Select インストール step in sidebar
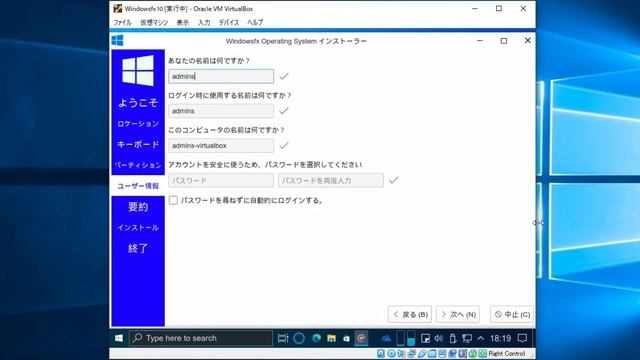 click(138, 227)
